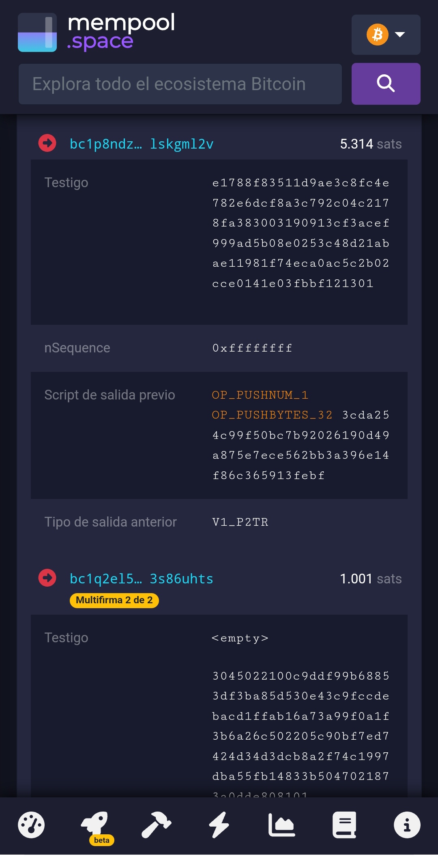The width and height of the screenshot is (438, 868).
Task: Click the 'Multifirma 2 de 2' badge
Action: tap(114, 600)
